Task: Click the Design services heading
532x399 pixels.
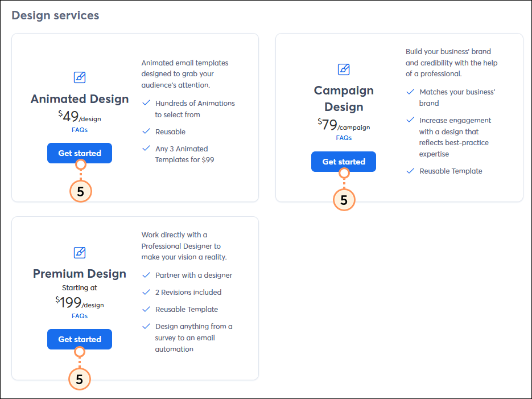Action: coord(55,15)
